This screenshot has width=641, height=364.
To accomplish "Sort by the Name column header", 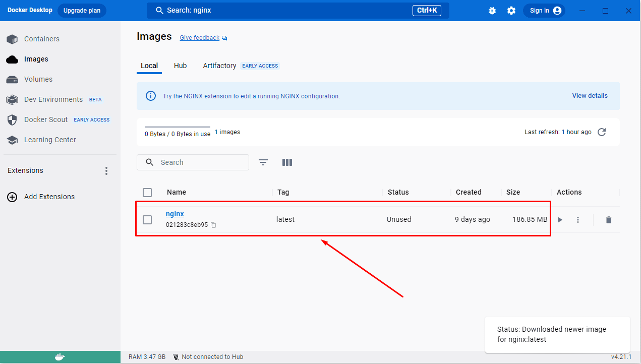I will pos(177,192).
